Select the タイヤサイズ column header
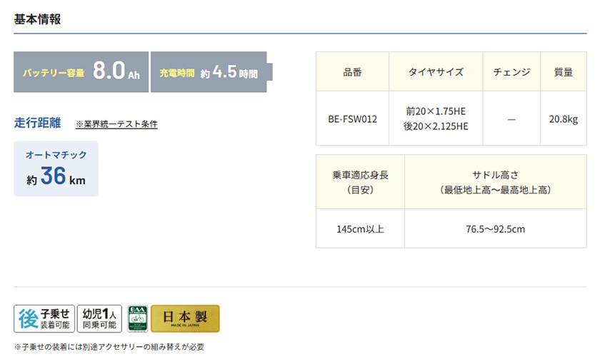This screenshot has width=600, height=364. click(x=436, y=72)
